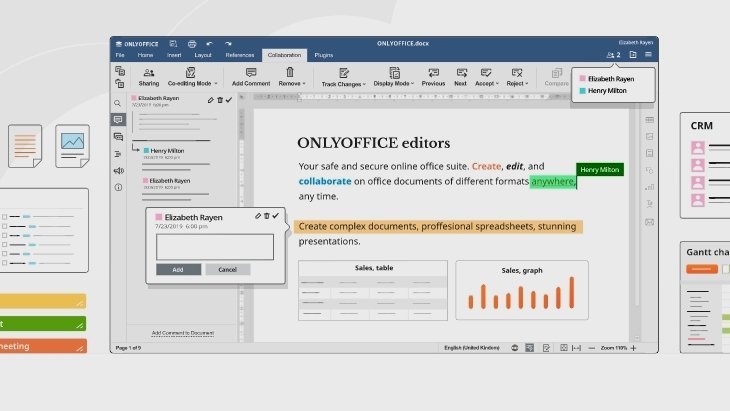
Task: Click the zoom in plus button
Action: [633, 348]
